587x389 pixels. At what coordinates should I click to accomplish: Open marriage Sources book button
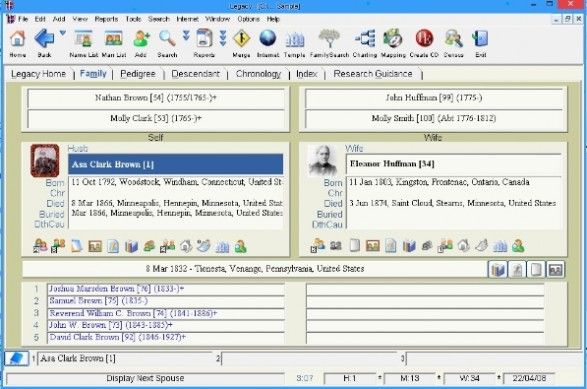[x=498, y=270]
